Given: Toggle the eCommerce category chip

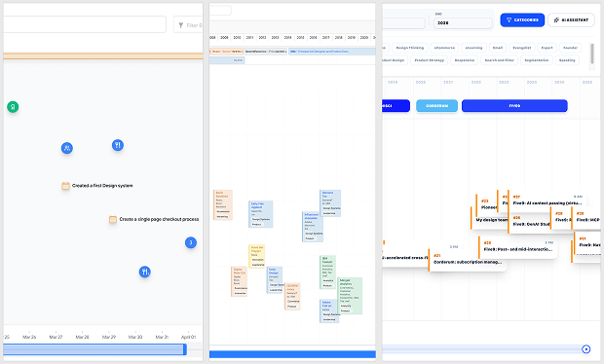Looking at the screenshot, I should pyautogui.click(x=444, y=48).
